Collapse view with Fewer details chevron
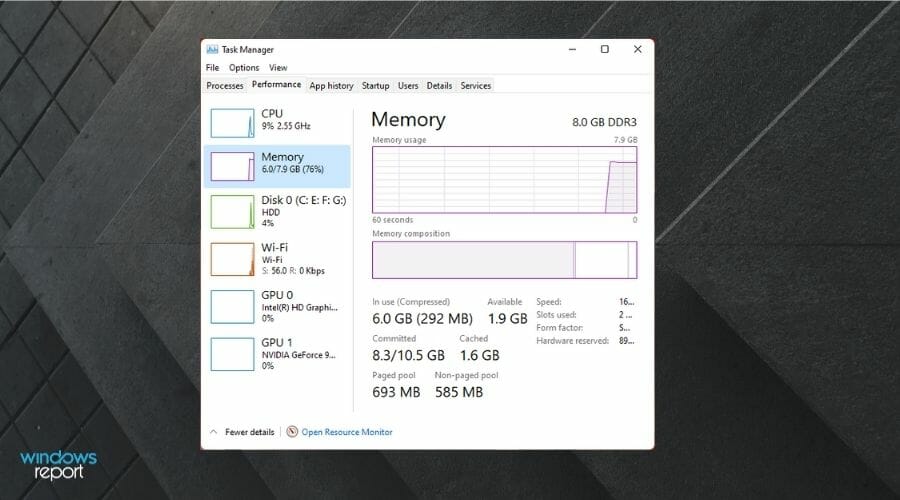 coord(213,432)
